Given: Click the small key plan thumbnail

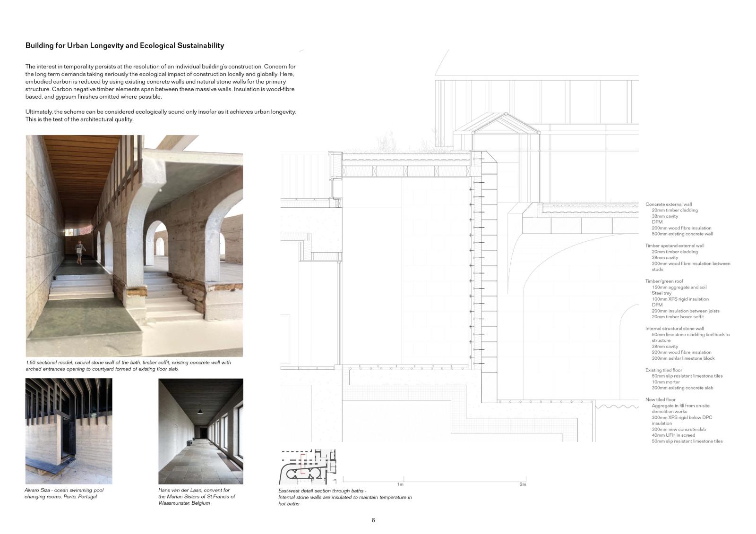Looking at the screenshot, I should [x=308, y=467].
